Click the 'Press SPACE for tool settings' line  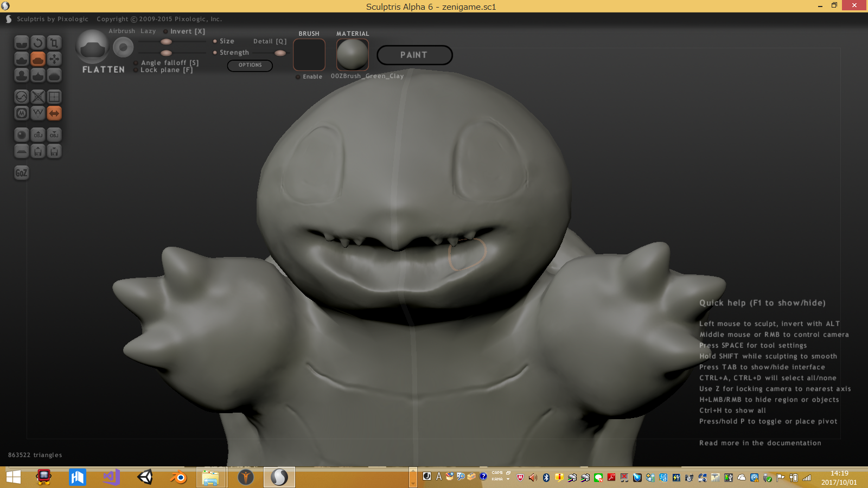(753, 345)
